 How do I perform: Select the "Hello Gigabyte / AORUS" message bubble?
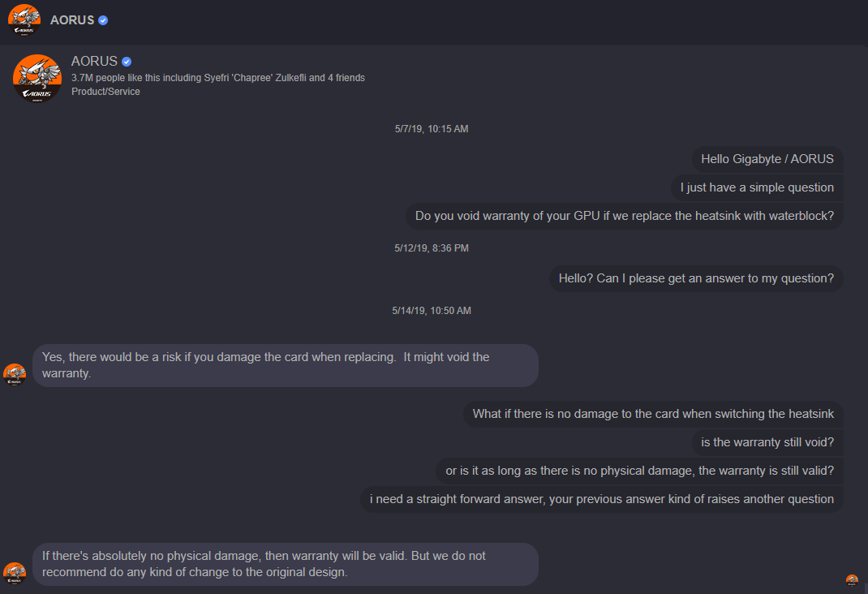767,159
